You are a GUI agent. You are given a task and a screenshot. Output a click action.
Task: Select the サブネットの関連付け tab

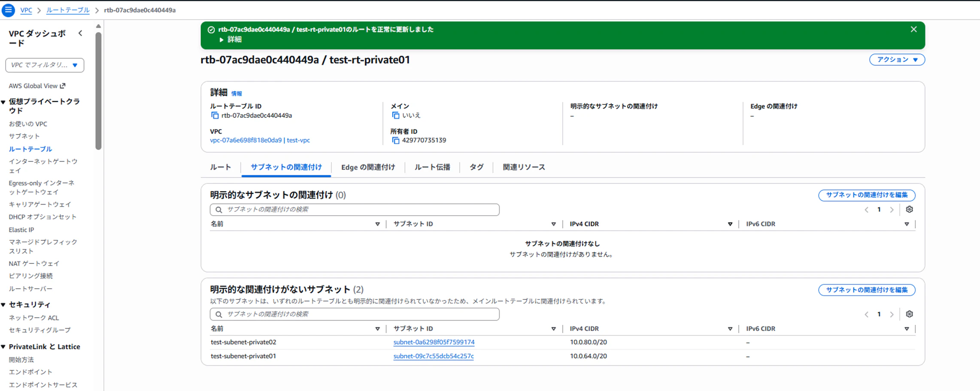point(286,167)
